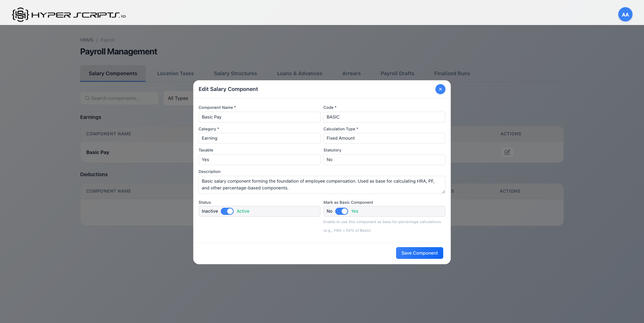Open the Payroll Drafts tab
Image resolution: width=644 pixels, height=323 pixels.
click(x=397, y=73)
